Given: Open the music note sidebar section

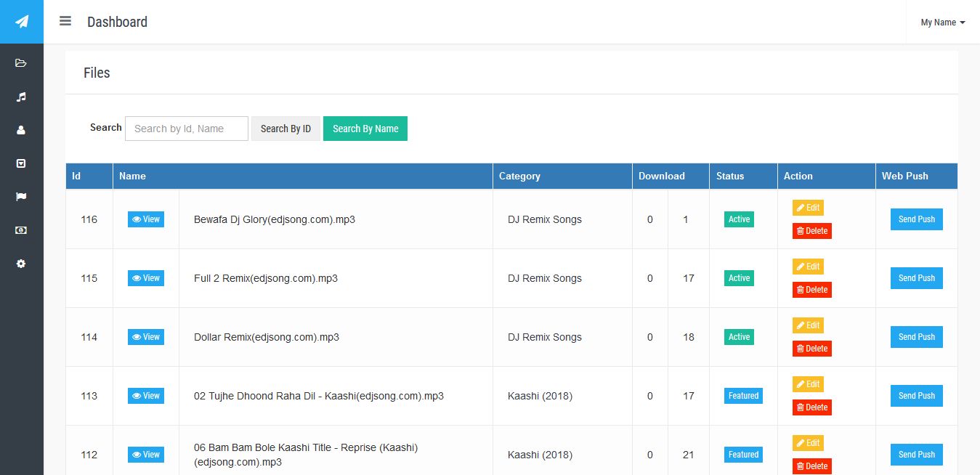Looking at the screenshot, I should point(21,97).
